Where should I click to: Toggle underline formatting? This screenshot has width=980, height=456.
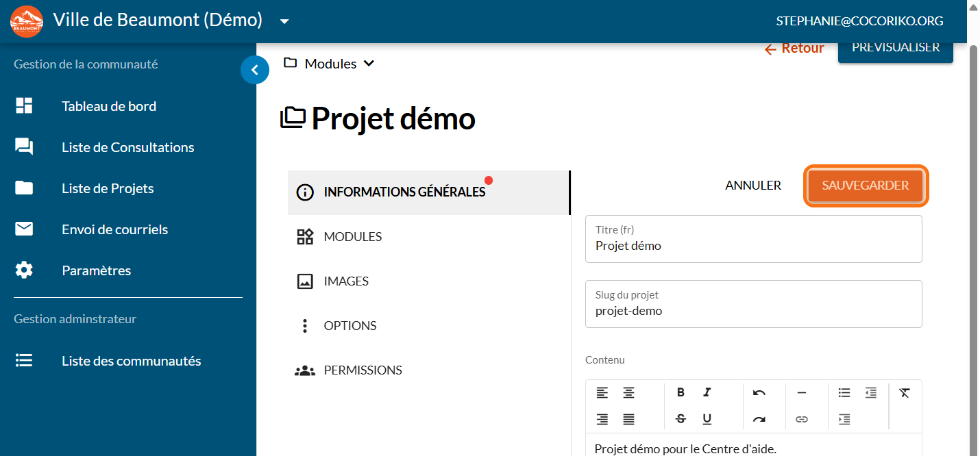[707, 419]
